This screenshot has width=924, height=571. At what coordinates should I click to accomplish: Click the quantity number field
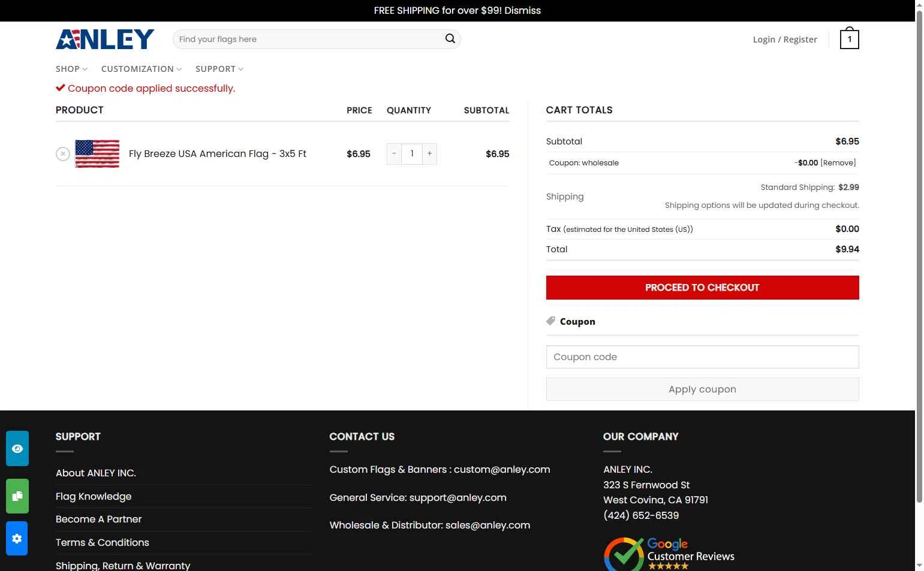pos(412,154)
